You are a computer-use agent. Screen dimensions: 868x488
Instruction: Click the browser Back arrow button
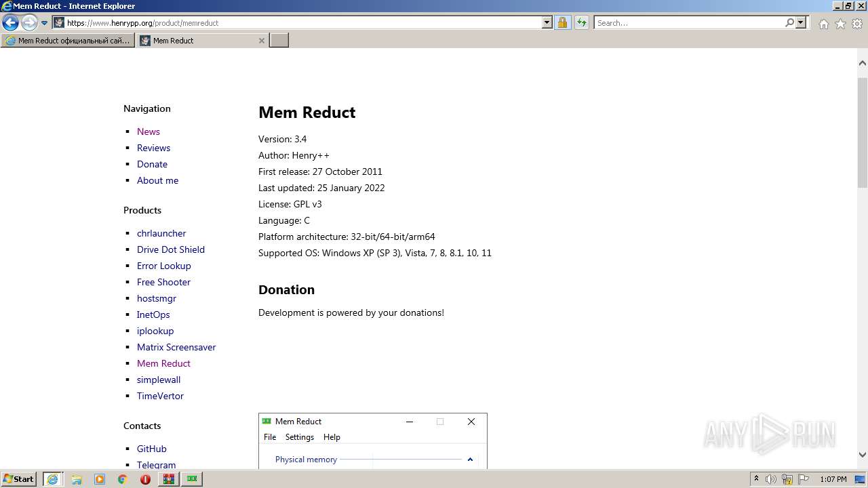click(10, 22)
